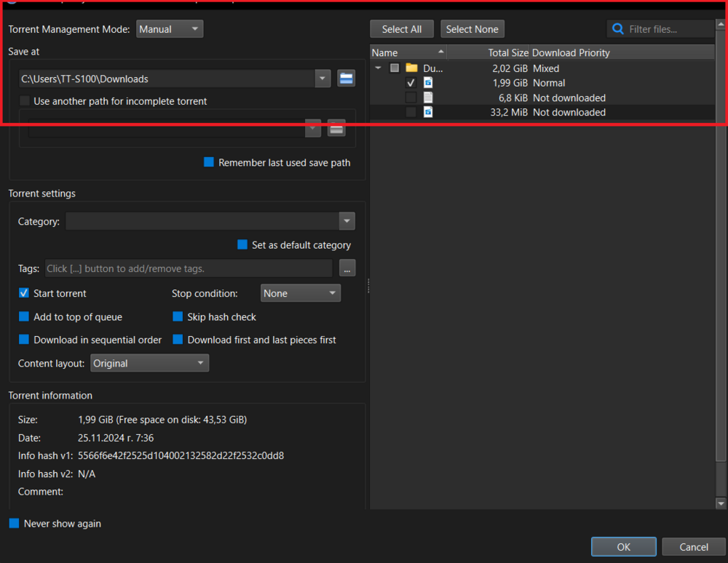Click the Info hash v1 value text
This screenshot has width=728, height=563.
click(181, 456)
